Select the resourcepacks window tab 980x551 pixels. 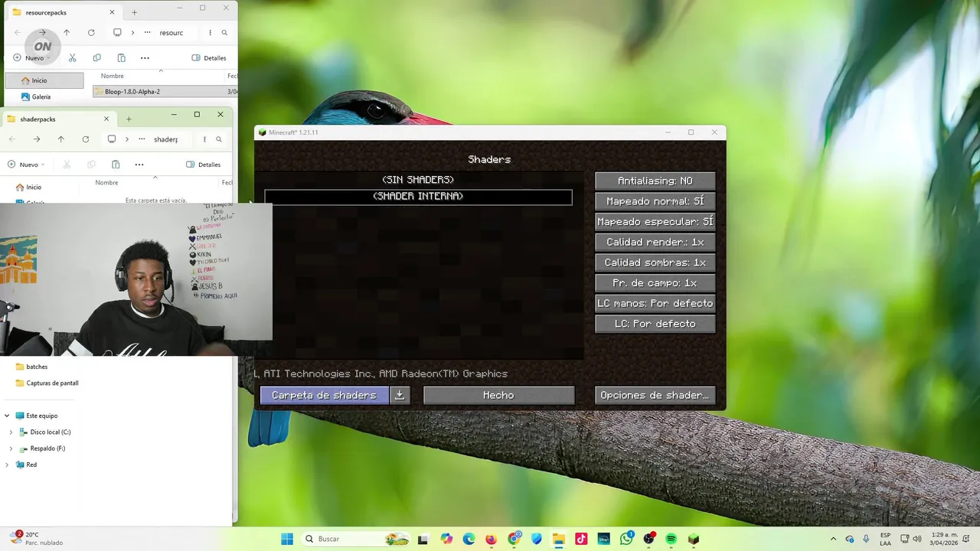click(x=64, y=12)
